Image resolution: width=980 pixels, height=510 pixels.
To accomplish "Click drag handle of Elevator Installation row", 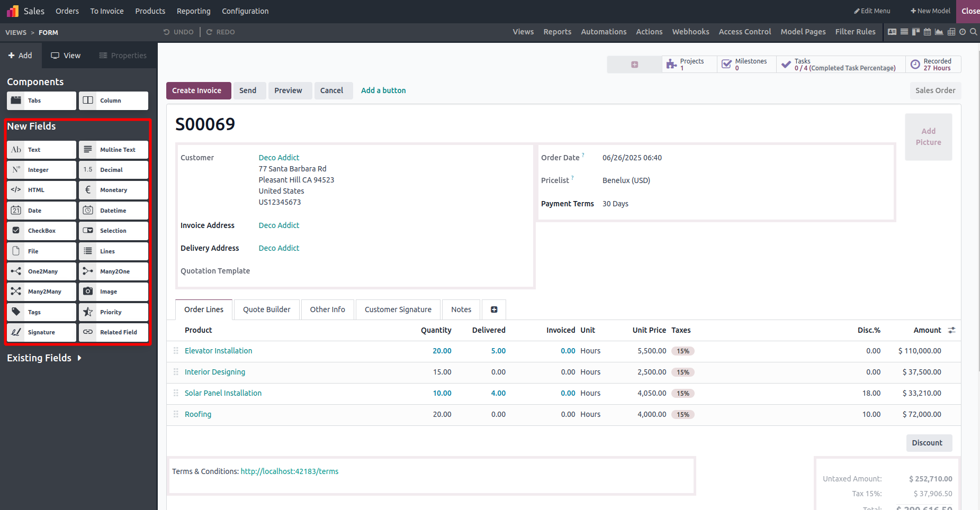I will pyautogui.click(x=176, y=351).
